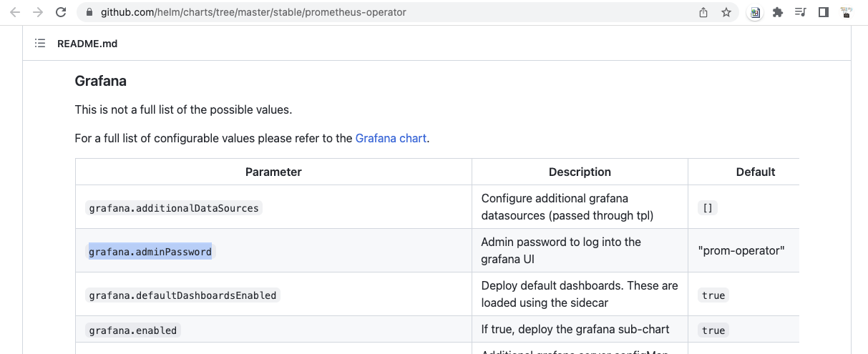Viewport: 868px width, 354px height.
Task: Open the colorful document extension icon
Action: pos(755,12)
